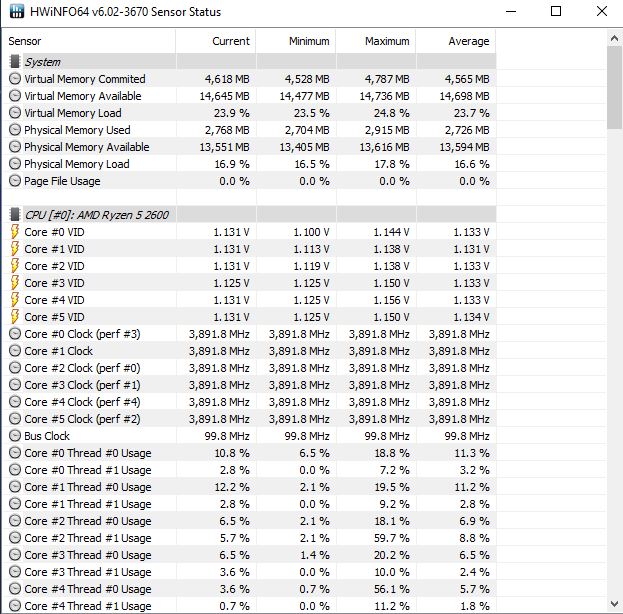Click the clock icon beside Page File Usage
Screen dimensions: 623x614
[15, 181]
